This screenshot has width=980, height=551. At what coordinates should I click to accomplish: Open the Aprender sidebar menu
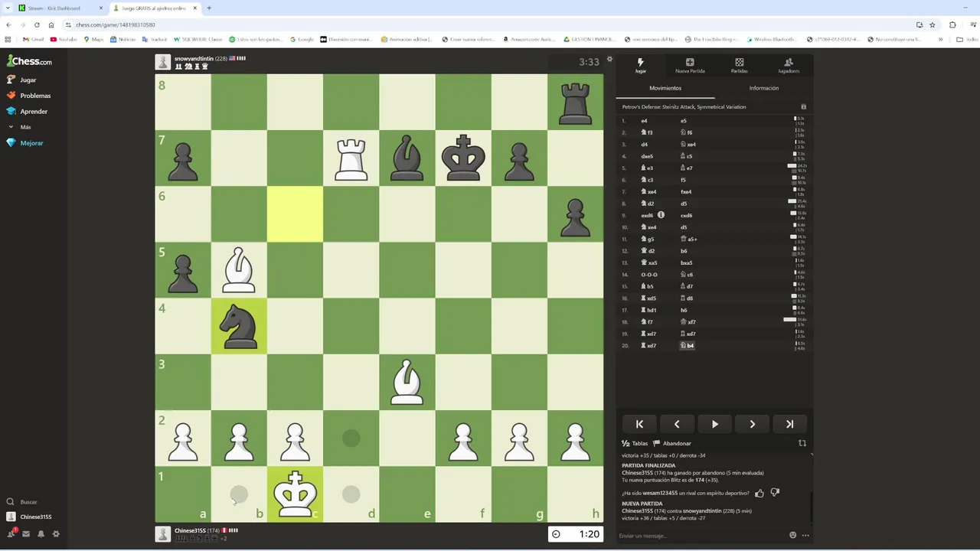pos(28,111)
